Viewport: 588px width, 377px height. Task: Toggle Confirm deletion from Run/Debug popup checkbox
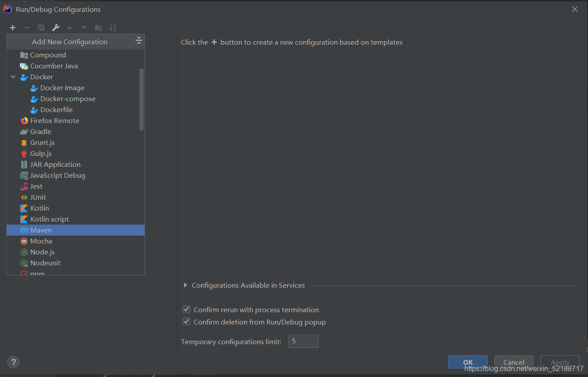(187, 322)
